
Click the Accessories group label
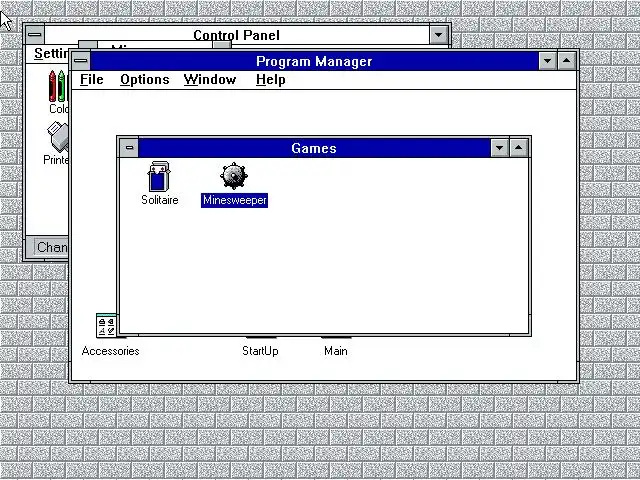(110, 351)
